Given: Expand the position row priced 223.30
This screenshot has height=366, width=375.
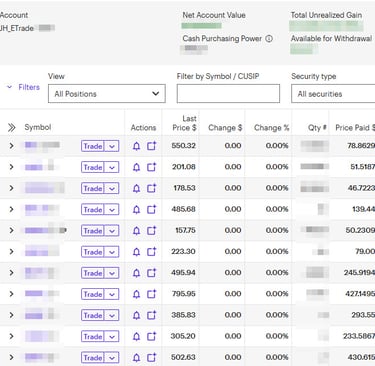Looking at the screenshot, I should (x=11, y=252).
